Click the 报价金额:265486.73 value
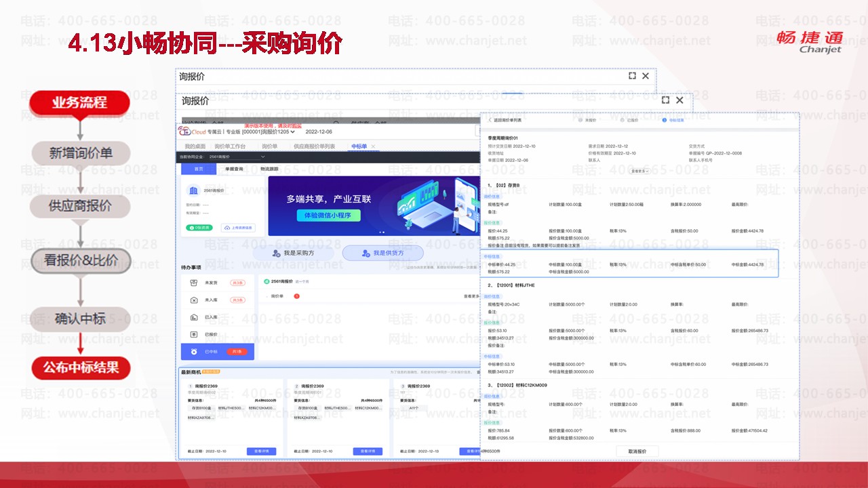Viewport: 868px width, 488px height. click(x=749, y=331)
